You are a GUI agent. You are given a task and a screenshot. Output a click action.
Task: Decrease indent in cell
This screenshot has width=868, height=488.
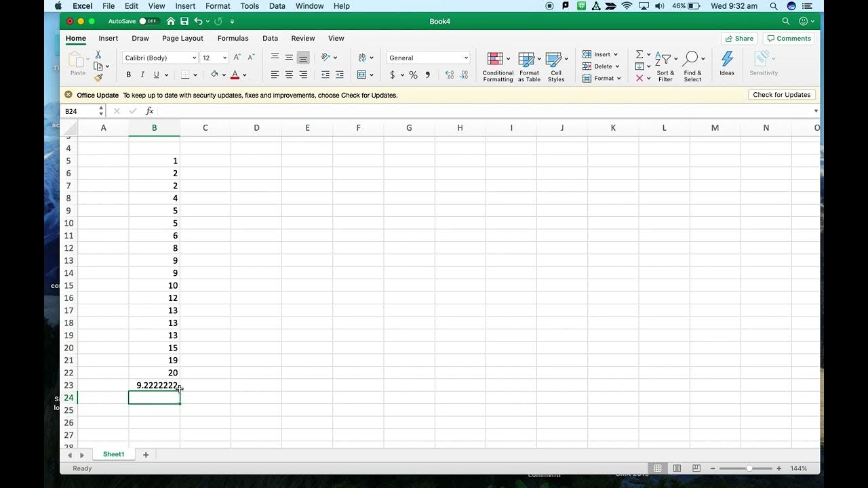(x=325, y=75)
